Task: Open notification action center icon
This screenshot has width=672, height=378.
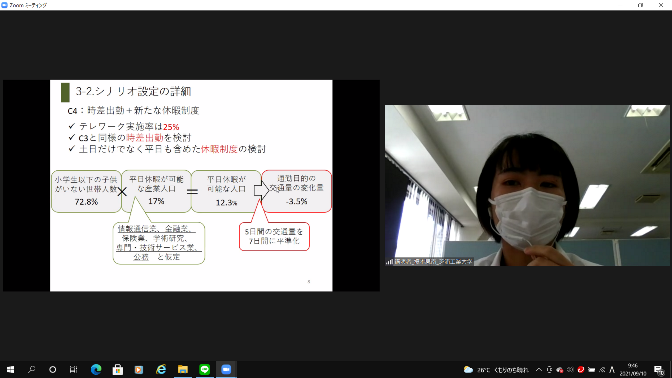Action: [659, 369]
